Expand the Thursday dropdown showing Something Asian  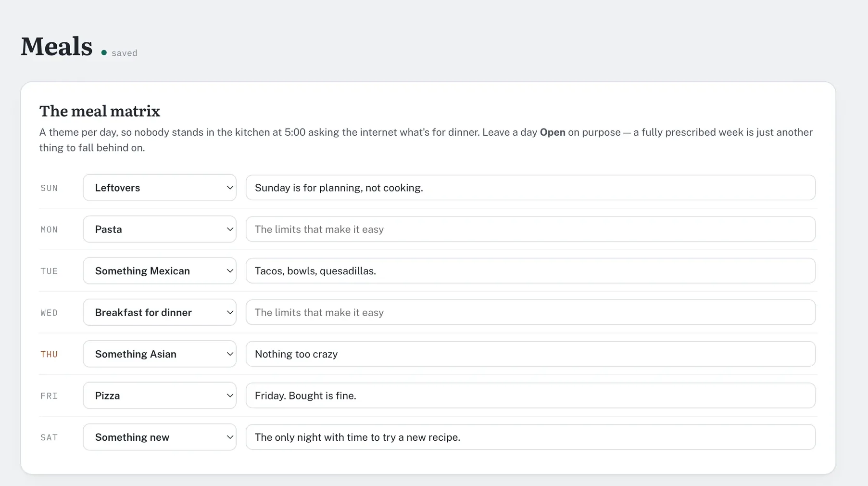[x=160, y=354]
